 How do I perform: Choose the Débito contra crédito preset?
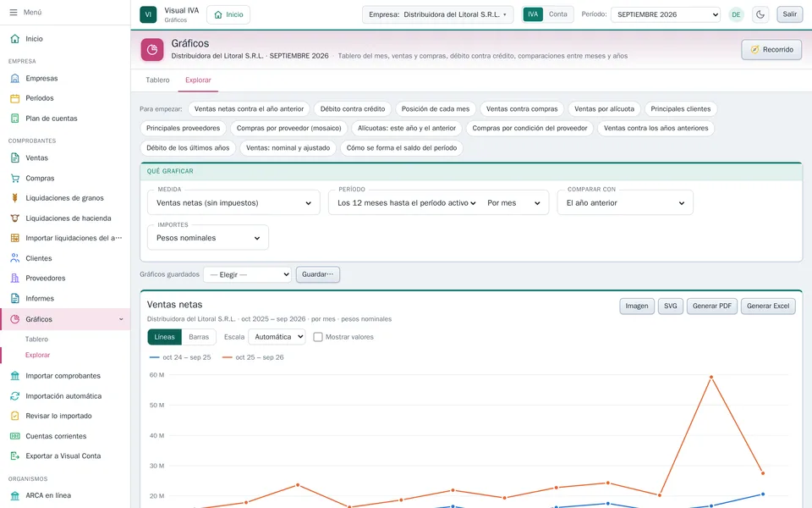352,109
